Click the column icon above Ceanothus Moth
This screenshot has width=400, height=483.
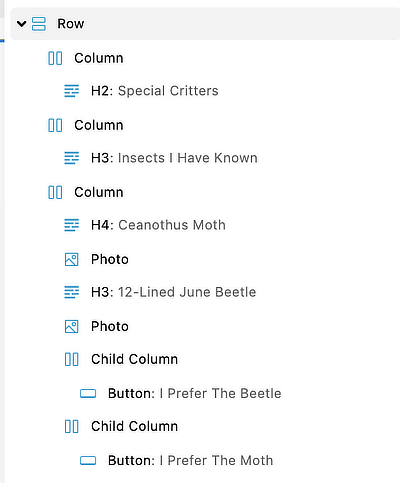55,192
